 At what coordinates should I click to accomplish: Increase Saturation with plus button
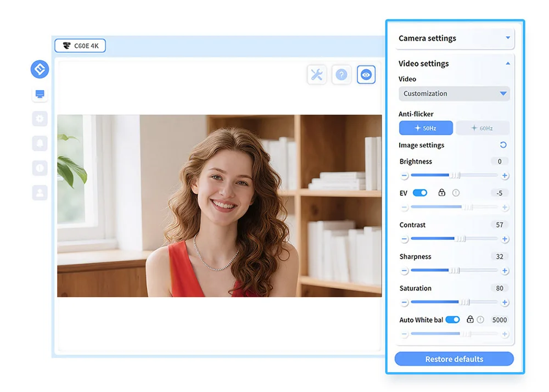click(x=505, y=303)
